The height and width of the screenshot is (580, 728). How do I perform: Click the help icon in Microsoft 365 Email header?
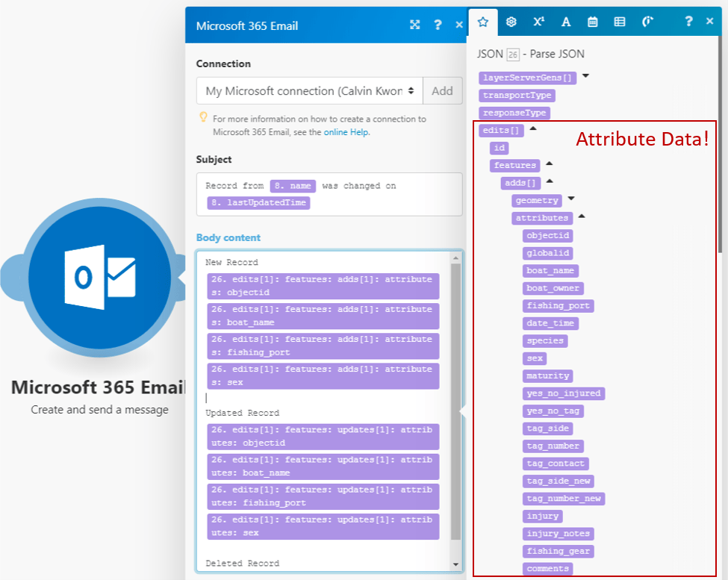[438, 24]
